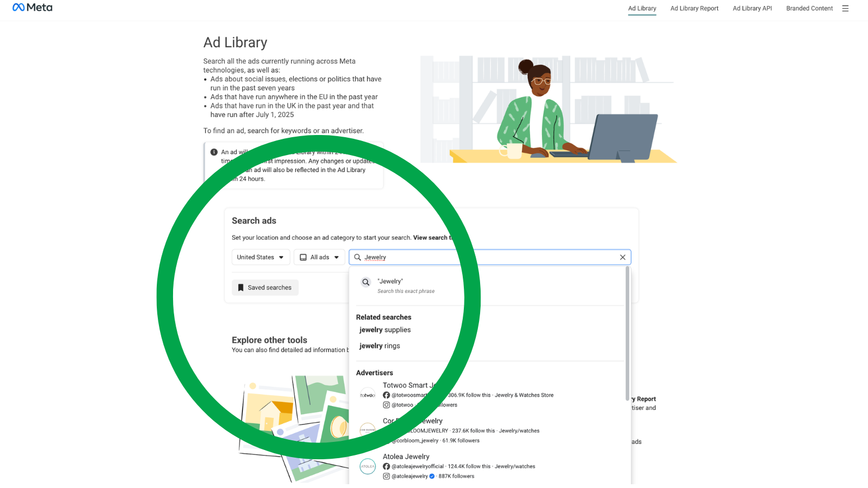Viewport: 868px width, 488px height.
Task: Click the Meta logo
Action: (x=33, y=8)
